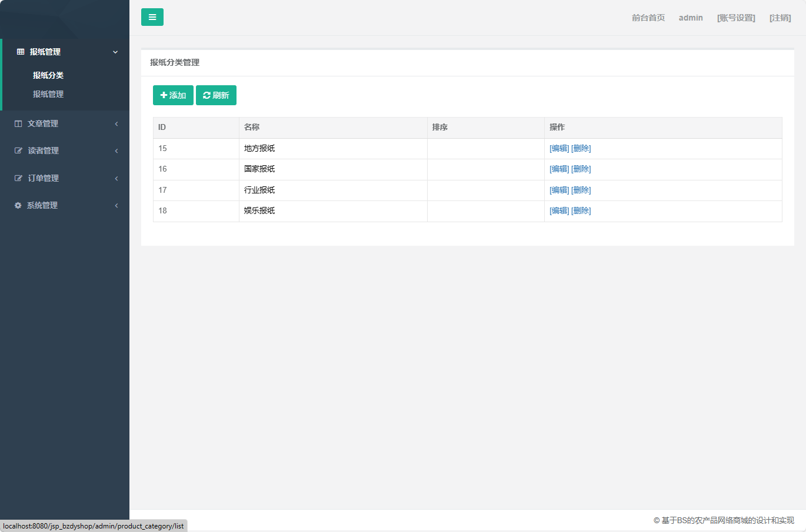Image resolution: width=806 pixels, height=532 pixels.
Task: Expand the 系统管理 menu arrow
Action: tap(116, 205)
